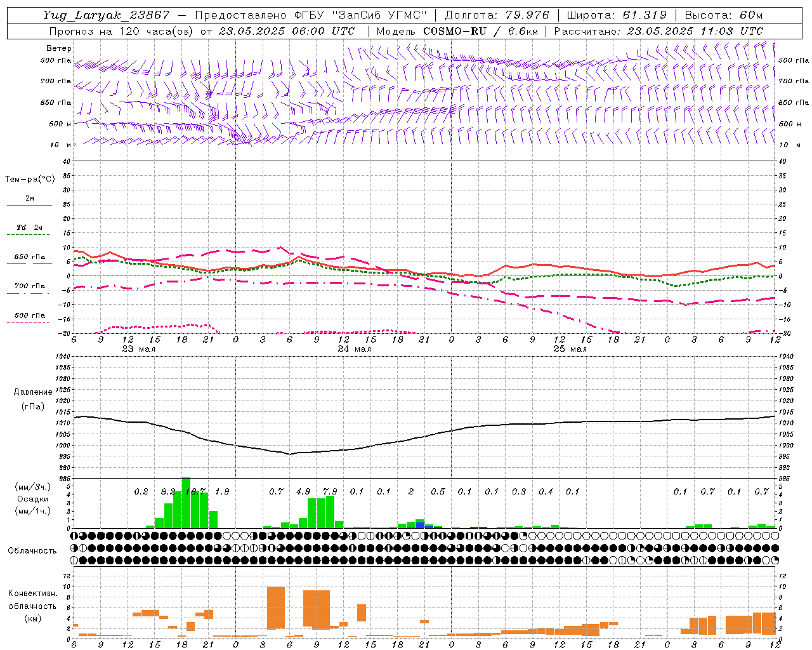This screenshot has width=812, height=650.
Task: Click the precipitation value 1.9
Action: pyautogui.click(x=222, y=491)
